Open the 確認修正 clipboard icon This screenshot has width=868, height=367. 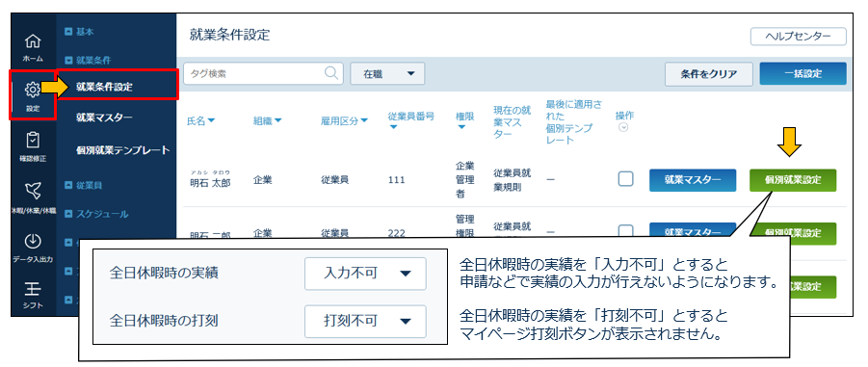(x=33, y=140)
